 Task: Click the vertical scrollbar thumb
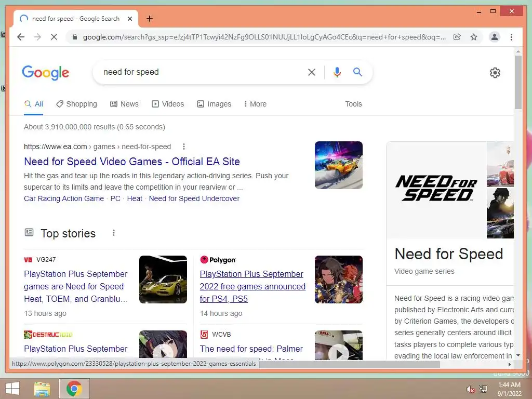click(518, 82)
